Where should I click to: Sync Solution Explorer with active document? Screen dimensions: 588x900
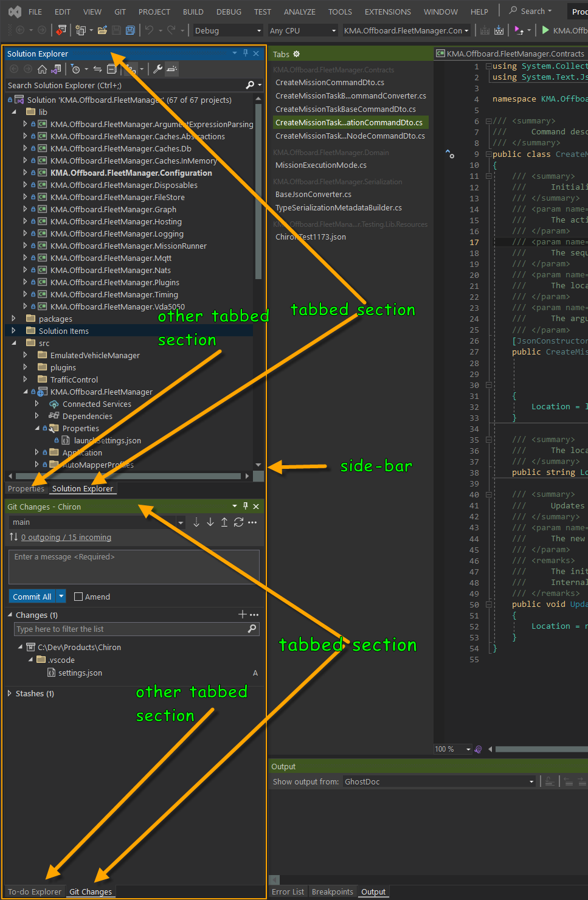point(97,69)
